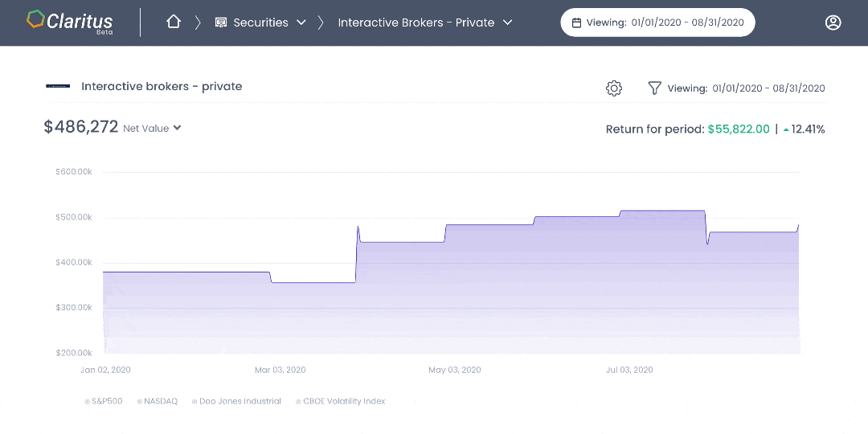Open chart settings gear icon

coord(614,88)
